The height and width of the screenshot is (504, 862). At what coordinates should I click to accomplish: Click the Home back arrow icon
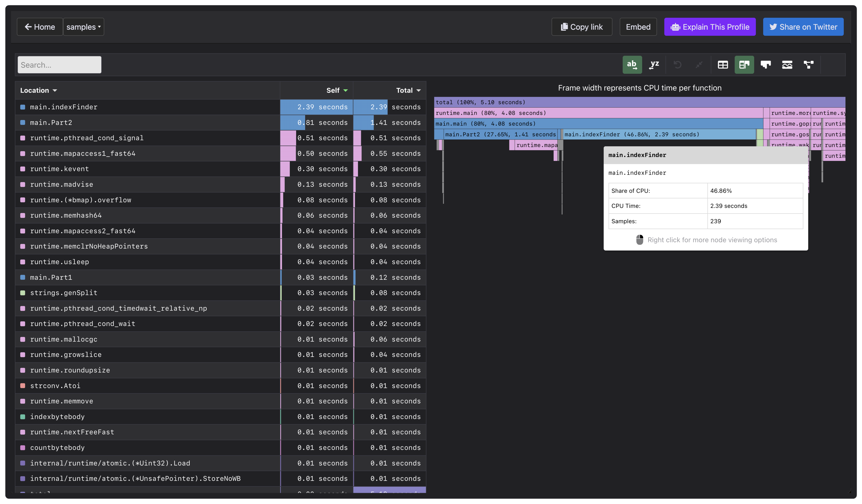(28, 27)
